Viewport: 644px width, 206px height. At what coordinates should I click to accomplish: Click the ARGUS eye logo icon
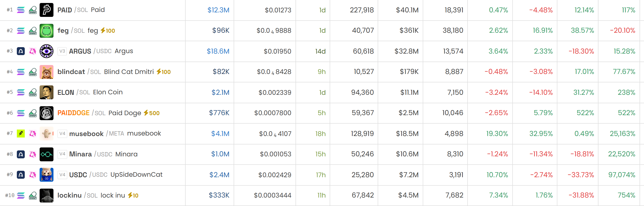(x=47, y=51)
